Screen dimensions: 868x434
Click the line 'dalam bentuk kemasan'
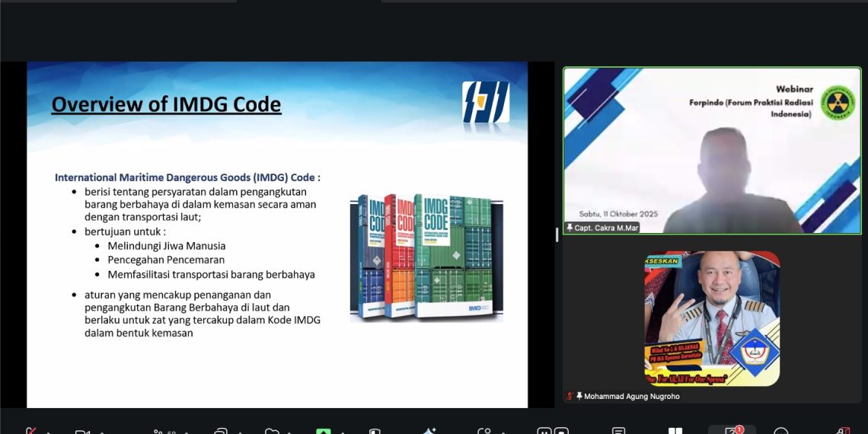coord(139,333)
